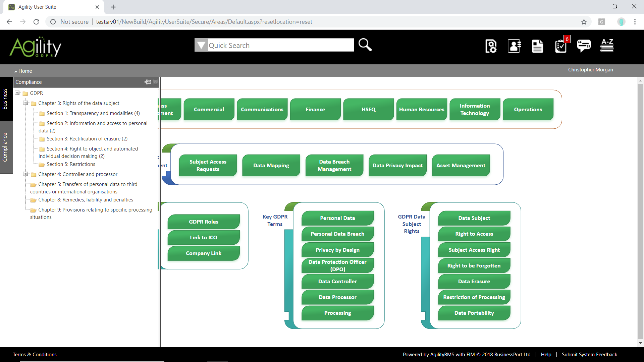Open the A-Z glossary books icon

[x=607, y=46]
